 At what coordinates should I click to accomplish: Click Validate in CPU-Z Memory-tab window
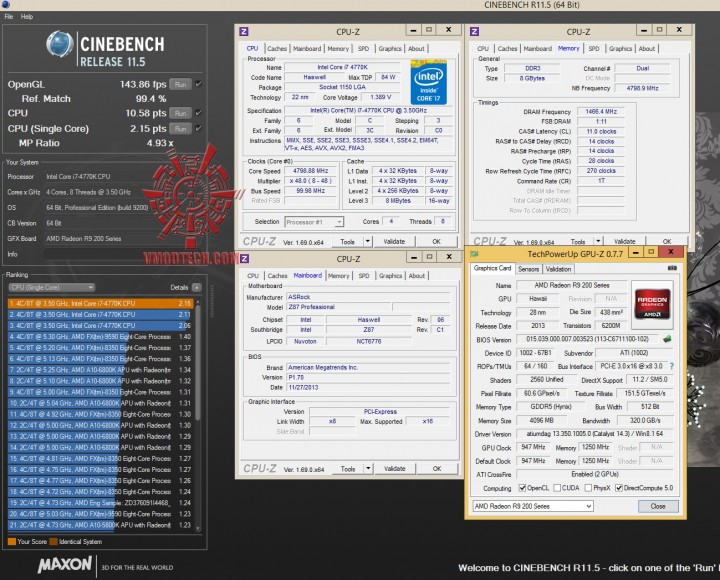[x=624, y=241]
